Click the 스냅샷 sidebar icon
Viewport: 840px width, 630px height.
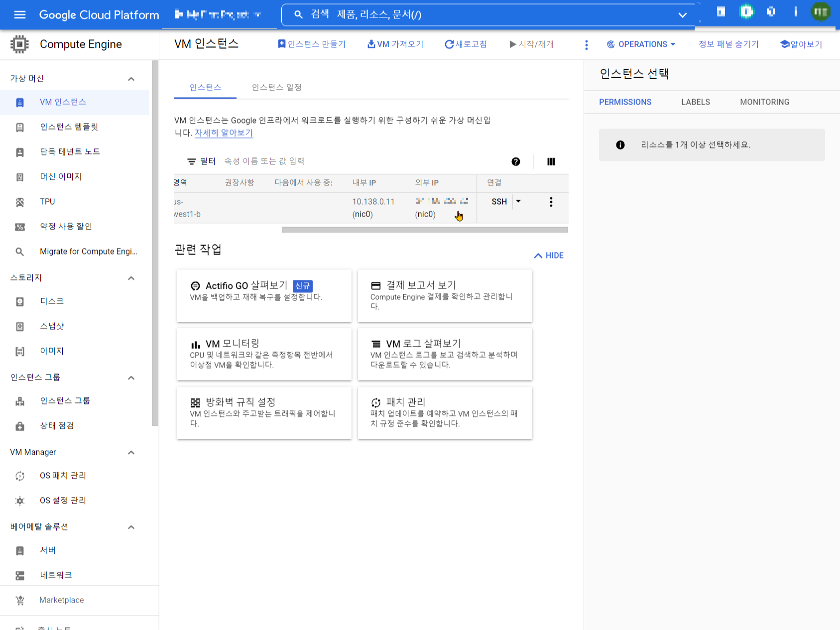pyautogui.click(x=20, y=327)
